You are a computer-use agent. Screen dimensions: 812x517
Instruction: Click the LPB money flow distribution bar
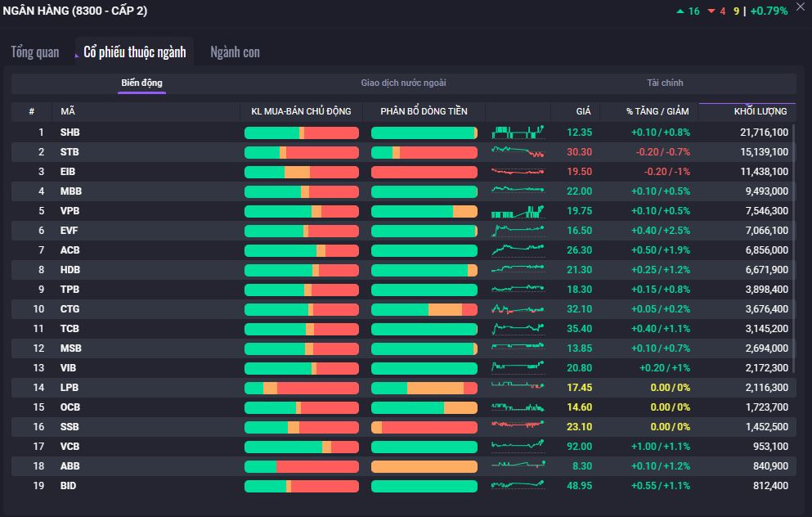pos(424,388)
